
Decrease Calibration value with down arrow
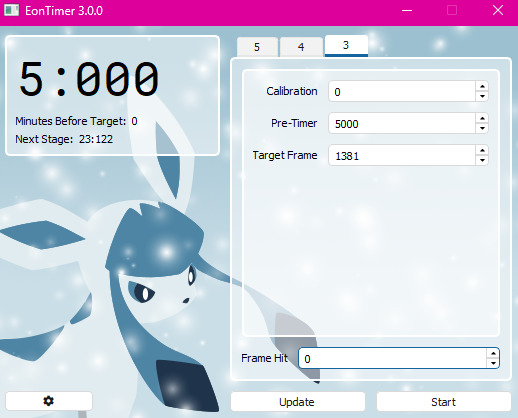[x=482, y=96]
